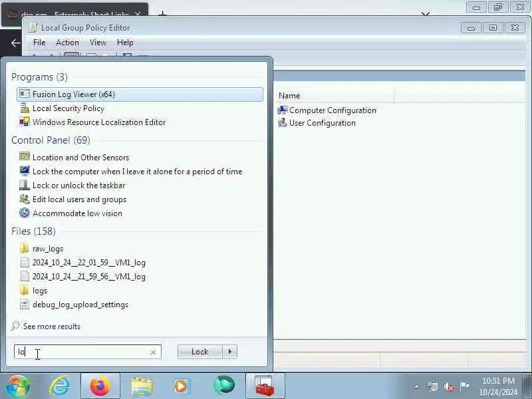Screen dimensions: 532x399
Task: Clear the search box text
Action: 153,352
